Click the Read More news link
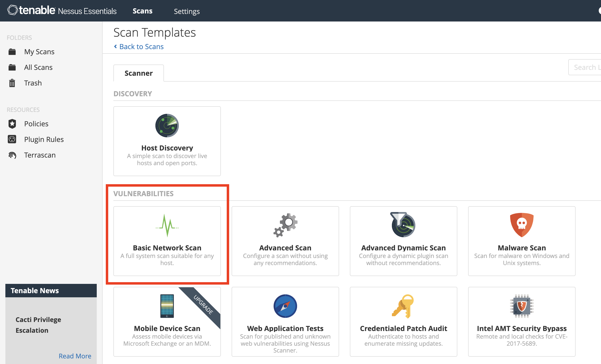The width and height of the screenshot is (601, 364). tap(75, 356)
